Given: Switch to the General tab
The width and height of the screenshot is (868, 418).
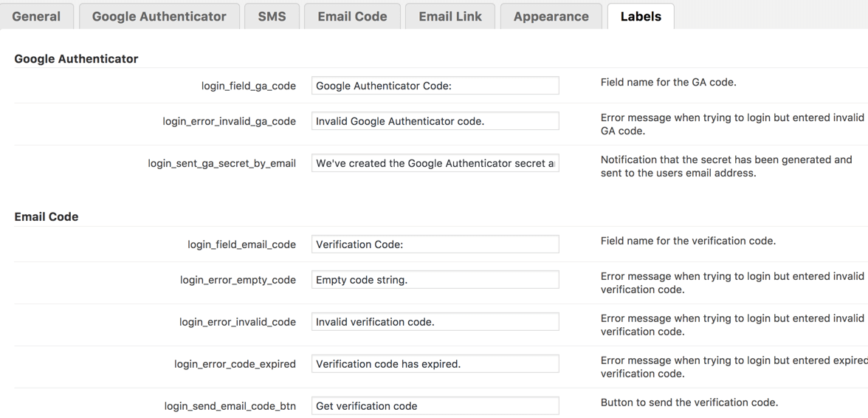Looking at the screenshot, I should [36, 16].
